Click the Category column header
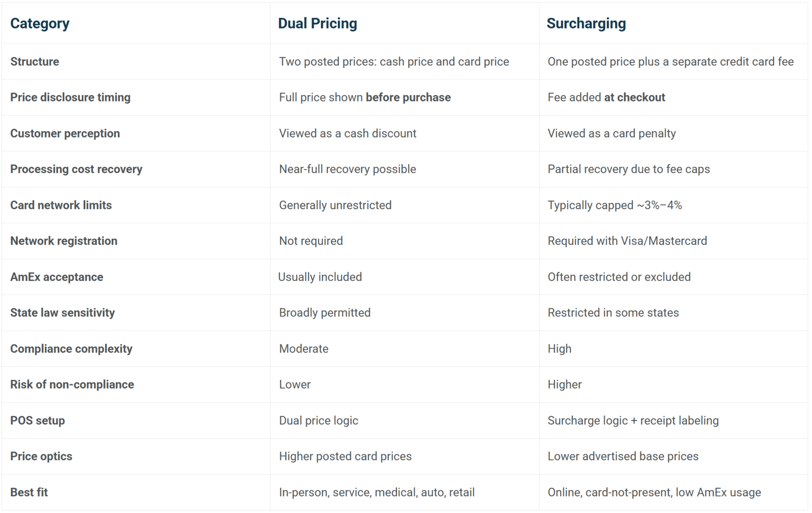Image resolution: width=812 pixels, height=513 pixels. pyautogui.click(x=40, y=23)
